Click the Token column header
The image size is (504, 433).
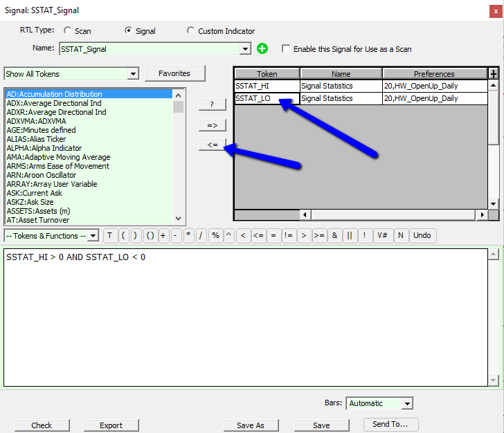267,73
